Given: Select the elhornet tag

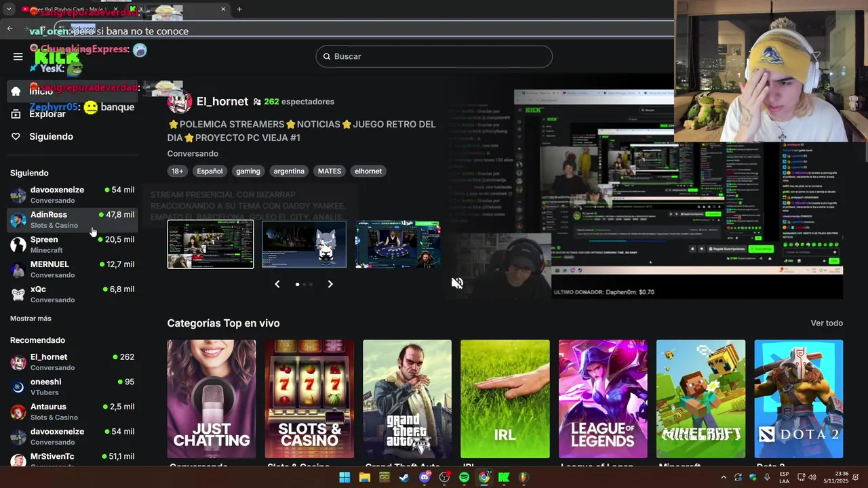Looking at the screenshot, I should [368, 171].
